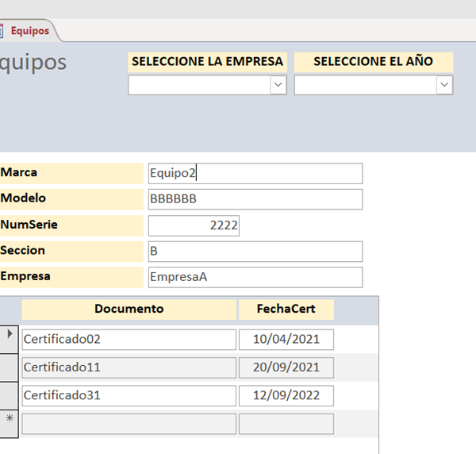Click the Empresa field showing EmpresaA

[255, 277]
